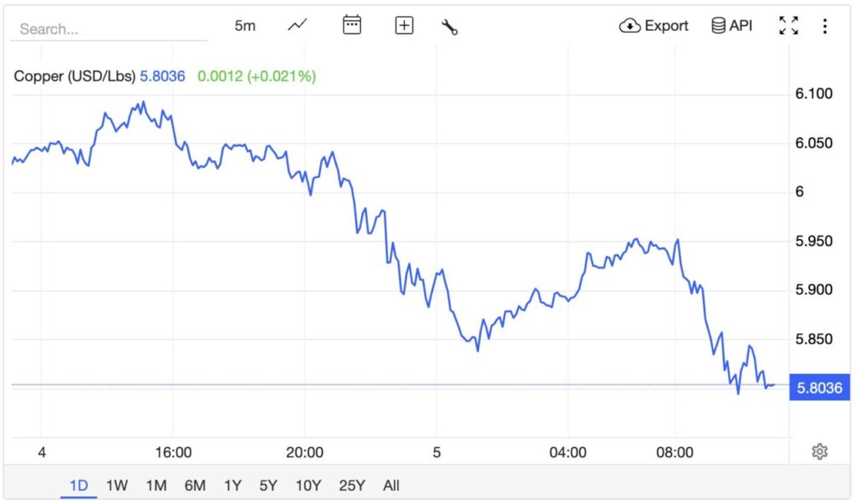Toggle fullscreen chart view
Screen dimensions: 856x504
[x=788, y=26]
